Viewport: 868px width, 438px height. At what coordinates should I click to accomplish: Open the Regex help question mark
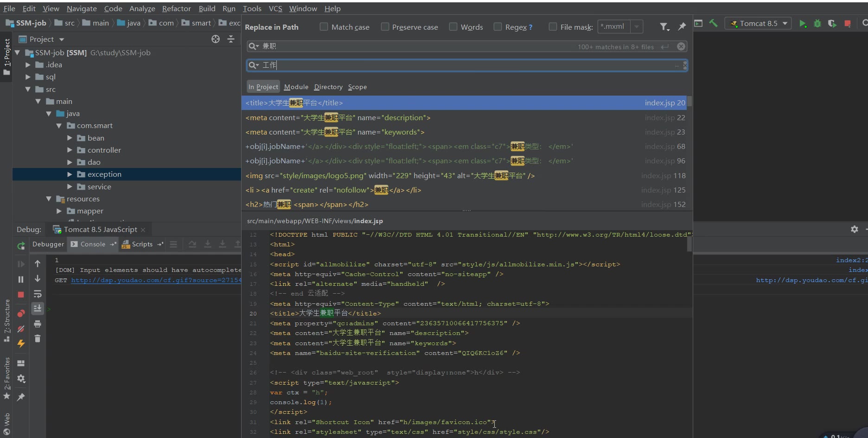(x=530, y=27)
